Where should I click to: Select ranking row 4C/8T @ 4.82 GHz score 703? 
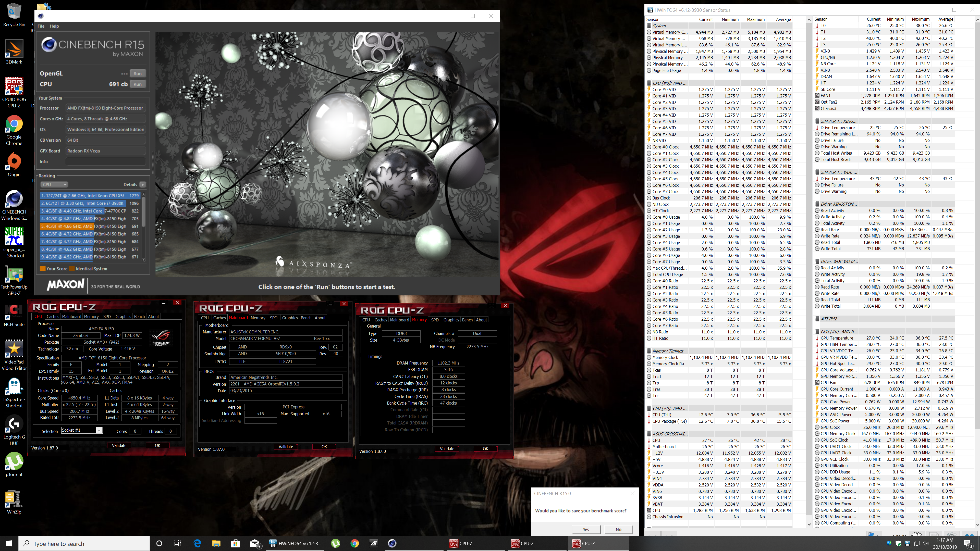click(x=90, y=219)
